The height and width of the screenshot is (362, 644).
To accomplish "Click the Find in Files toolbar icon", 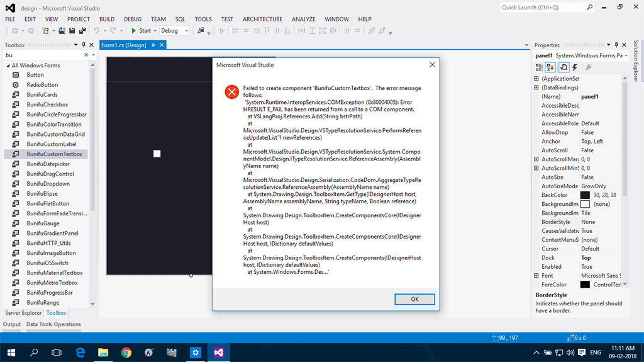I will tap(201, 31).
